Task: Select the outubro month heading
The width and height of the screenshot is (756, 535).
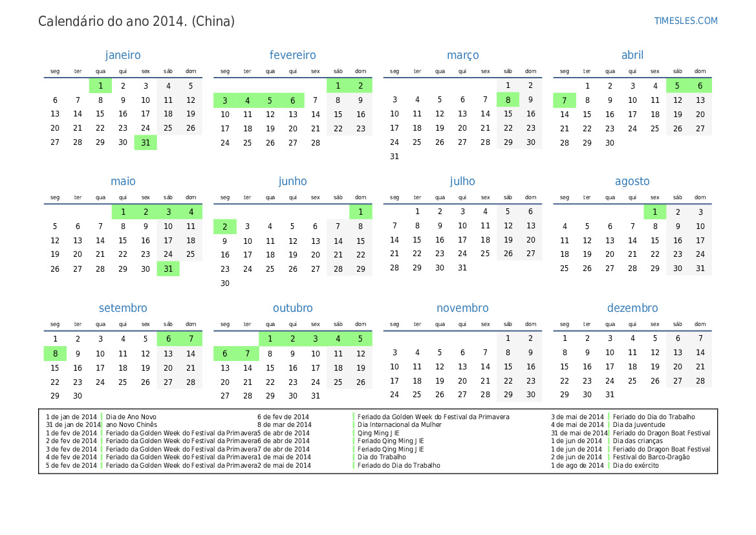Action: [292, 308]
